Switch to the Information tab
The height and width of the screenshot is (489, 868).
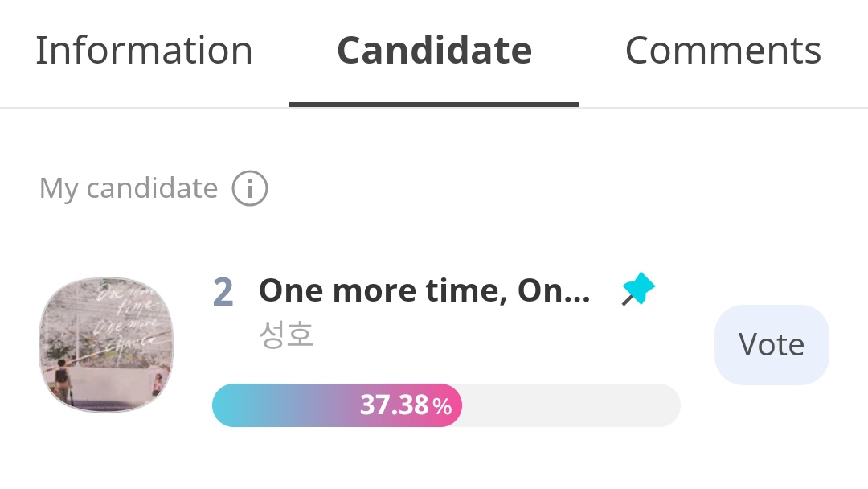point(144,51)
